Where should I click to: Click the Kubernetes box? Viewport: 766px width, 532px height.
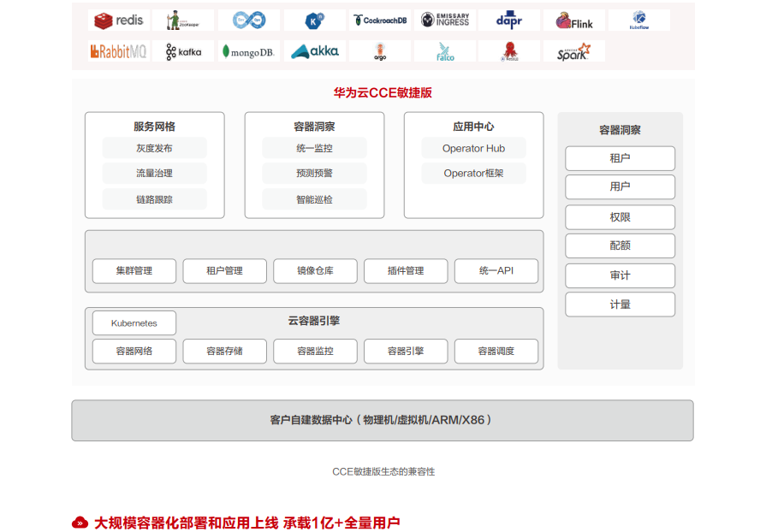[x=134, y=323]
